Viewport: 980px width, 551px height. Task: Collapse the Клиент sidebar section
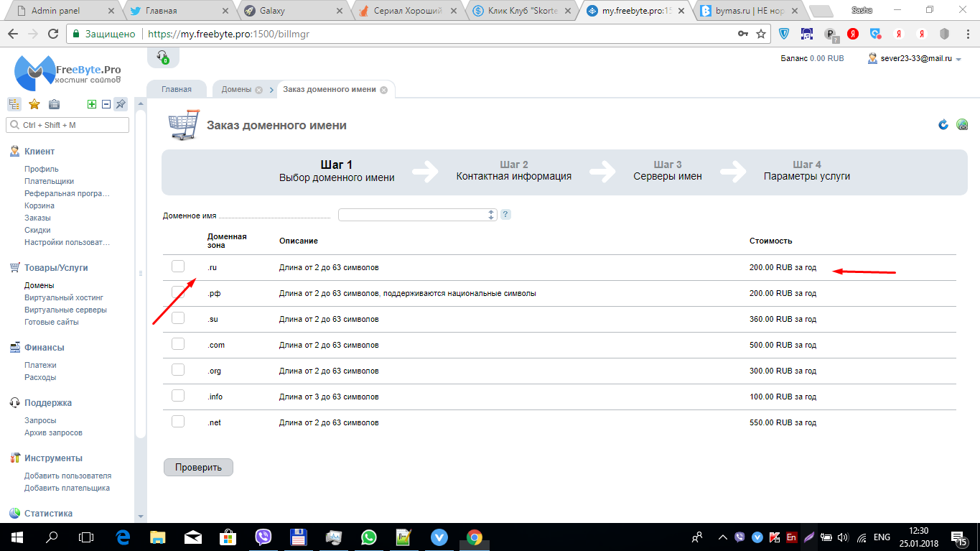tap(39, 152)
